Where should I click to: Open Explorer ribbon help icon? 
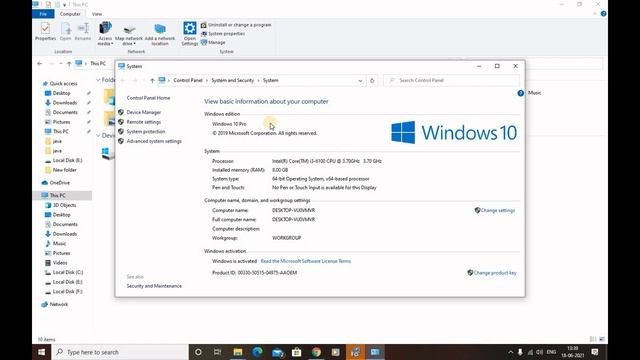coord(603,14)
